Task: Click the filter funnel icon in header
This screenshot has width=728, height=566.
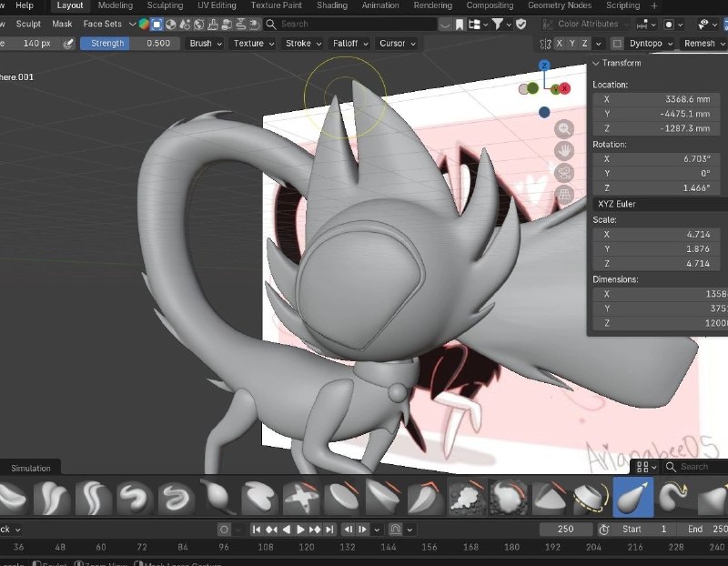Action: (x=497, y=25)
